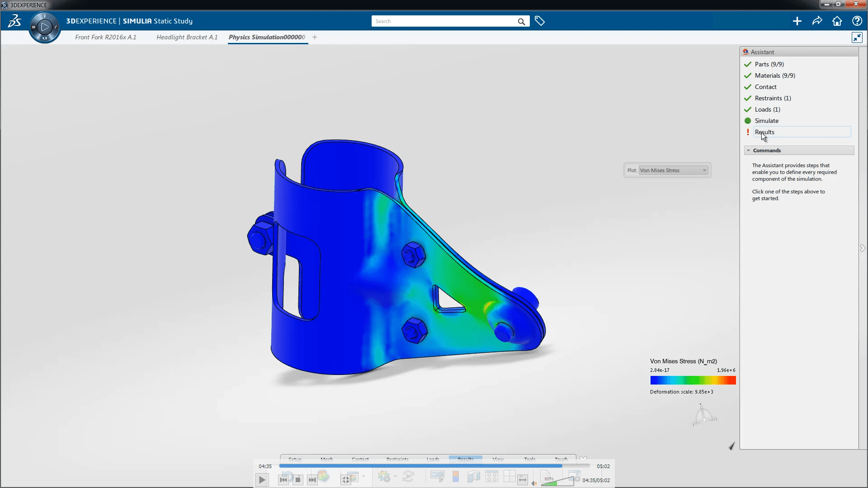The width and height of the screenshot is (868, 488).
Task: Click the collapse fullscreen arrows icon
Action: coord(857,38)
